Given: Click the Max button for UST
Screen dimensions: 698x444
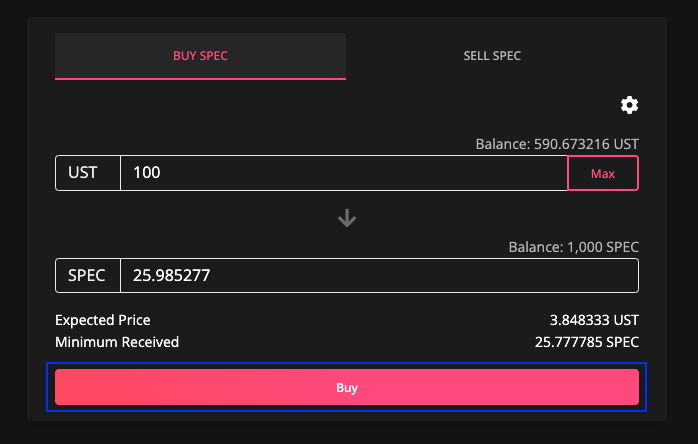Looking at the screenshot, I should [x=603, y=173].
